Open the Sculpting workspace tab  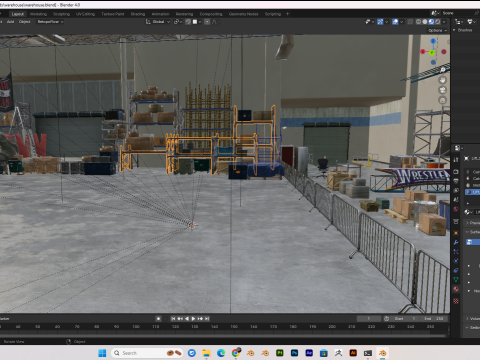click(62, 14)
